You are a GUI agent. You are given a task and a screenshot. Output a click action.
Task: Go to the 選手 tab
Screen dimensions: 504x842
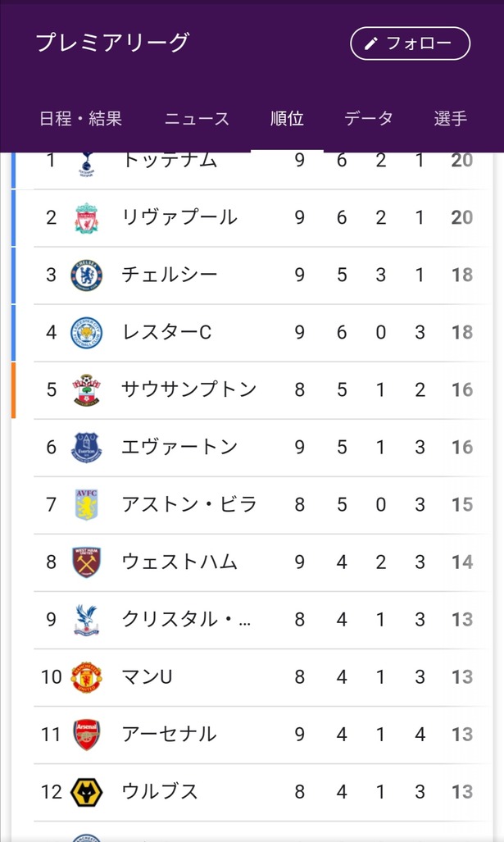(x=451, y=119)
